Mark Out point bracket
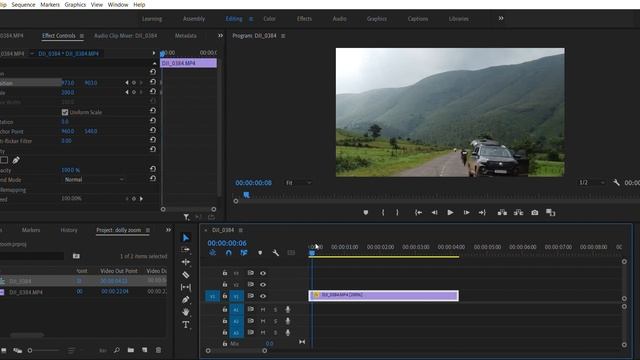This screenshot has width=640, height=360. (x=397, y=213)
